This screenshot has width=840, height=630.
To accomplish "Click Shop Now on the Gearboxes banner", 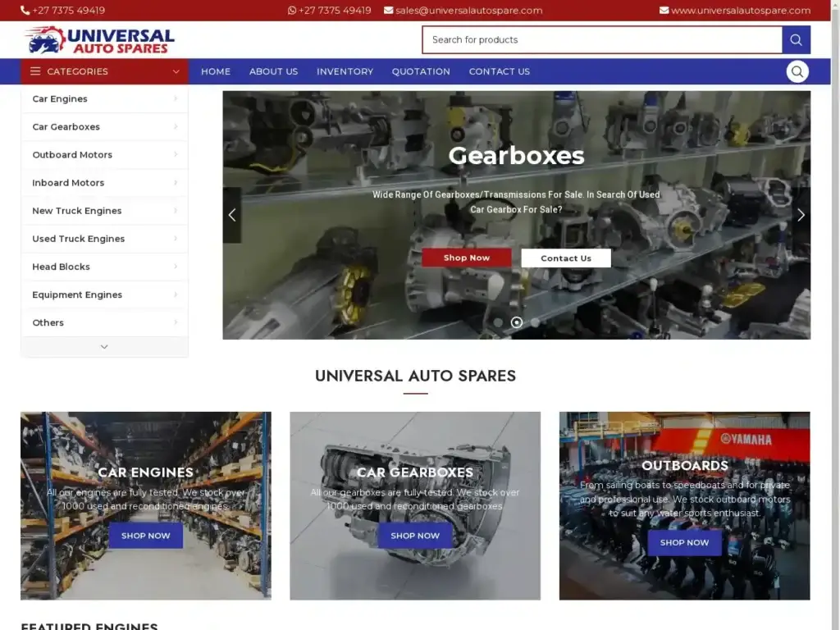I will (465, 257).
